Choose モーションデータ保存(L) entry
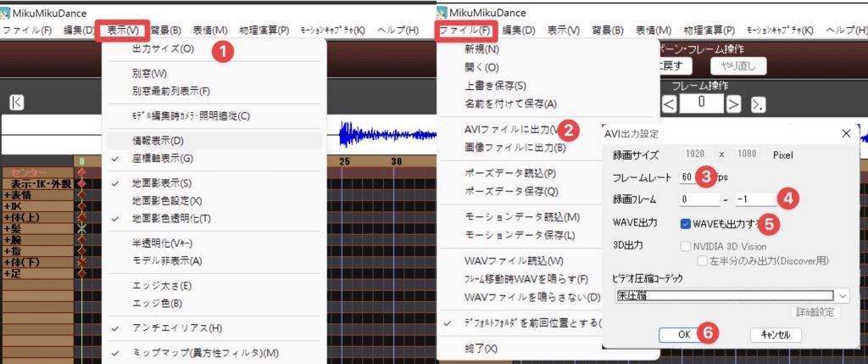The height and width of the screenshot is (364, 868). tap(520, 235)
